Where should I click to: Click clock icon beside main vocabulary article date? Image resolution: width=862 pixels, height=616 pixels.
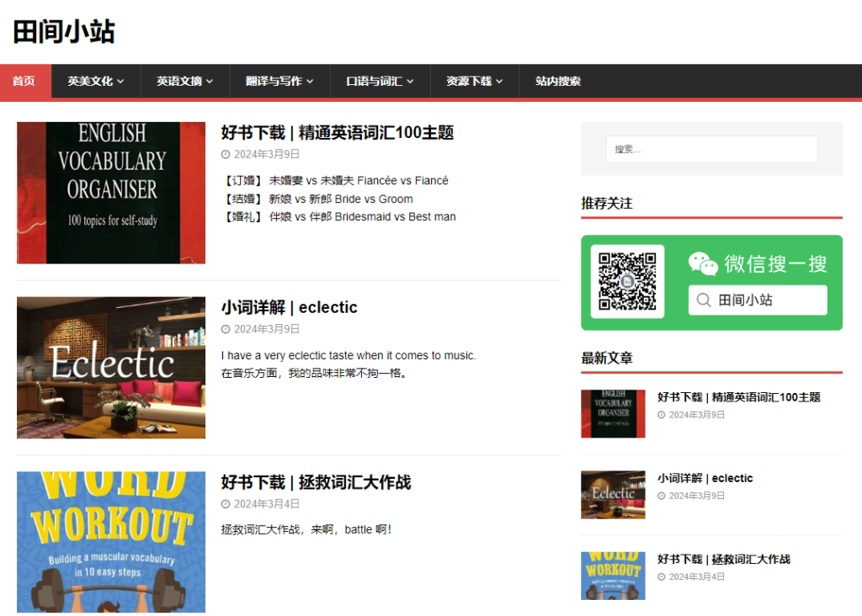pos(226,154)
